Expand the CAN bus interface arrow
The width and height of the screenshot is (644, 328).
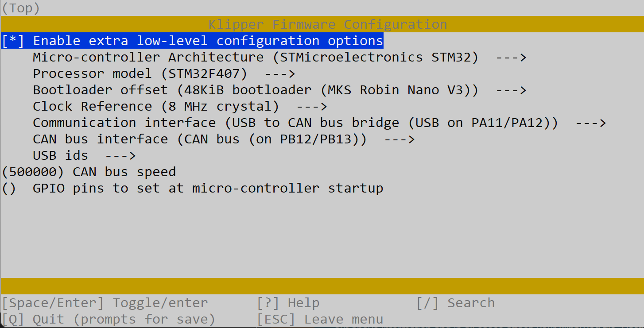point(399,139)
